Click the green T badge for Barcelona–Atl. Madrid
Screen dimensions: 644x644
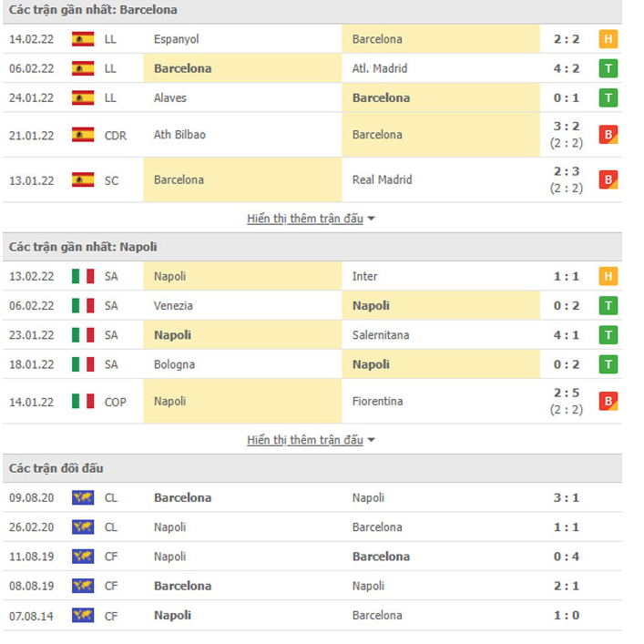[x=608, y=68]
